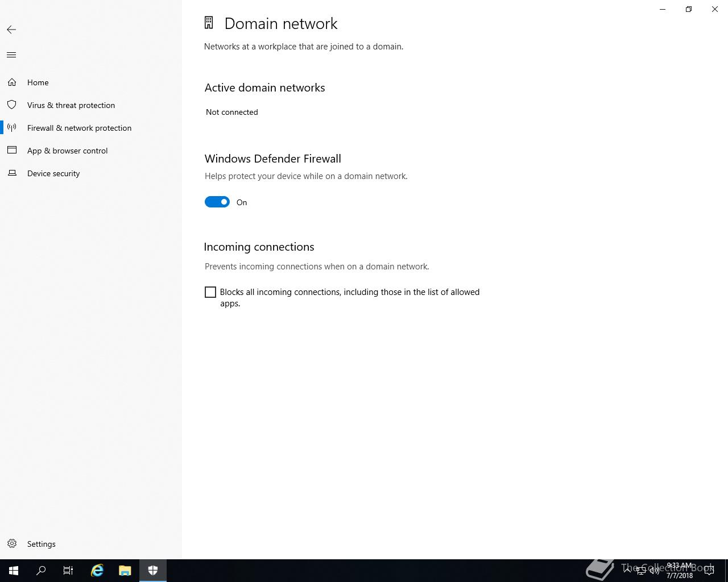Open File Explorer from taskbar
Image resolution: width=728 pixels, height=582 pixels.
[x=125, y=571]
